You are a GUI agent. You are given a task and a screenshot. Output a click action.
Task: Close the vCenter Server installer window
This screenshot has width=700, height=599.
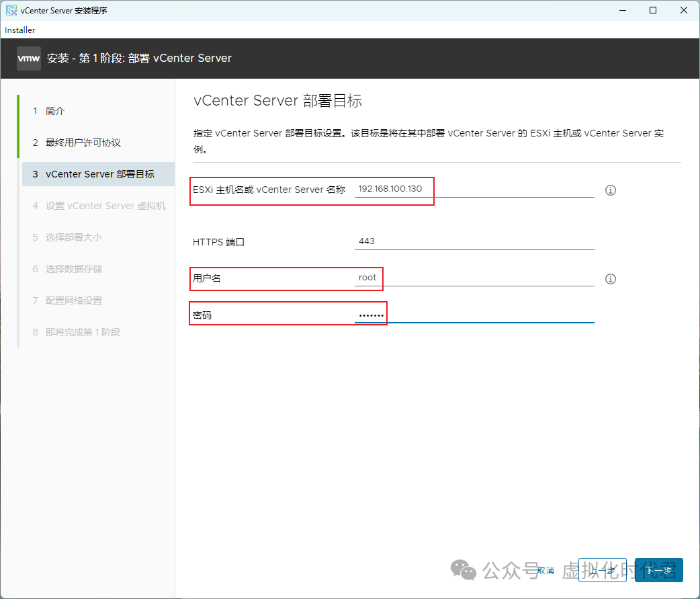(683, 10)
